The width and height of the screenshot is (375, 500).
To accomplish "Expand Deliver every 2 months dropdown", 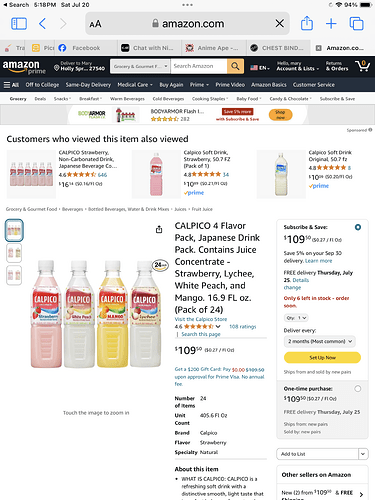I will pyautogui.click(x=320, y=341).
